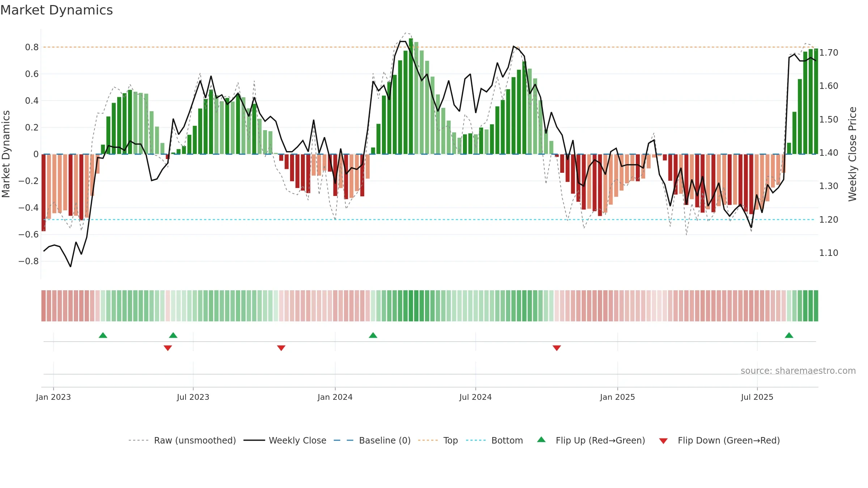Click the red Flip Down legend triangle icon
The image size is (868, 488).
click(663, 441)
